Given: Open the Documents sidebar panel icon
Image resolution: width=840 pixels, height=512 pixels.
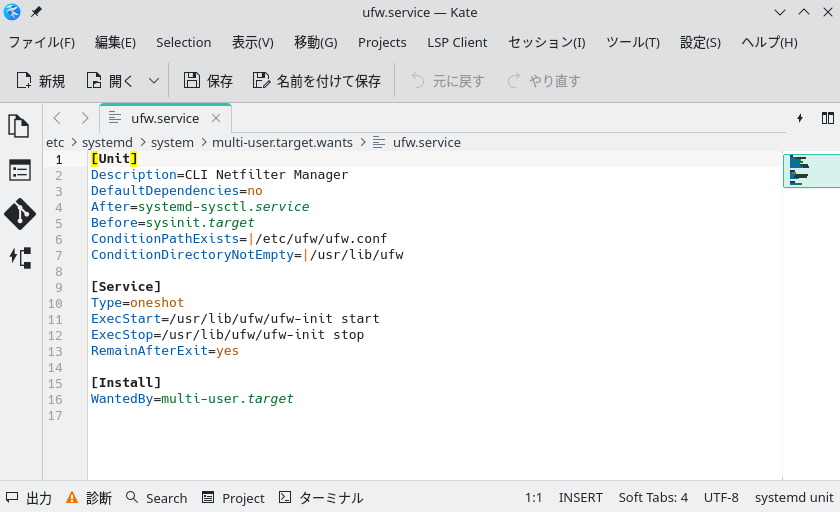Looking at the screenshot, I should [x=19, y=126].
